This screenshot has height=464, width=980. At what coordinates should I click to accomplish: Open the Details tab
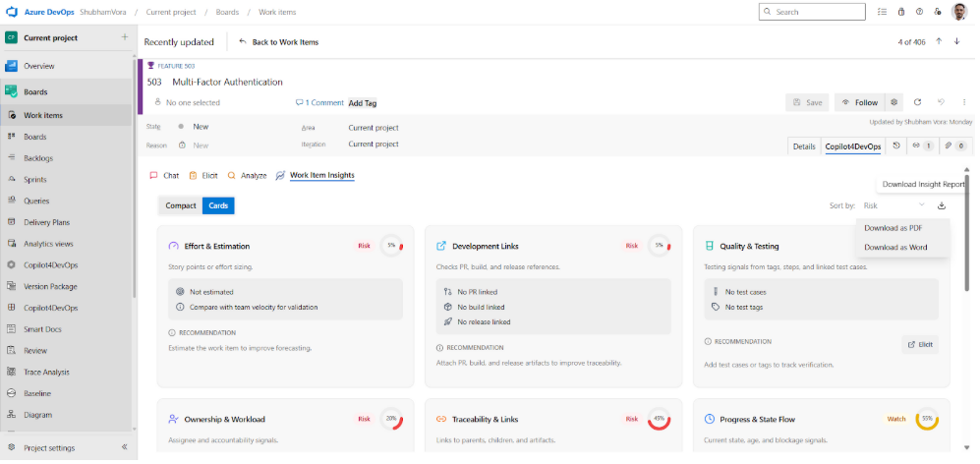804,146
